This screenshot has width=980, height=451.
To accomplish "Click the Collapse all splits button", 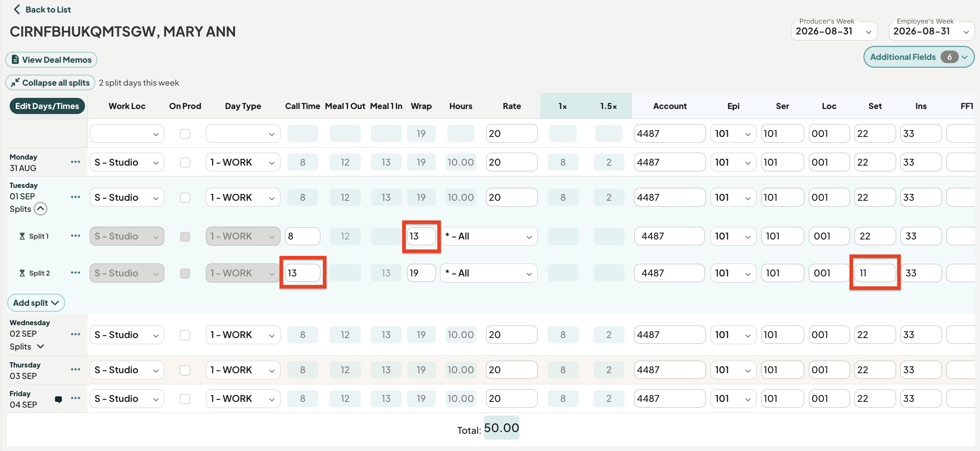I will click(50, 82).
